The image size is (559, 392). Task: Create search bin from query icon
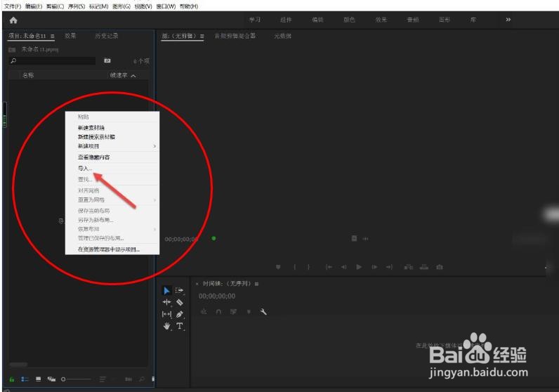[107, 60]
